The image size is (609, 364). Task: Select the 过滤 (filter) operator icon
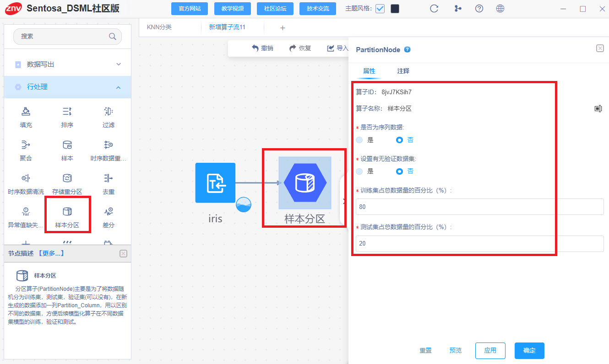point(108,111)
